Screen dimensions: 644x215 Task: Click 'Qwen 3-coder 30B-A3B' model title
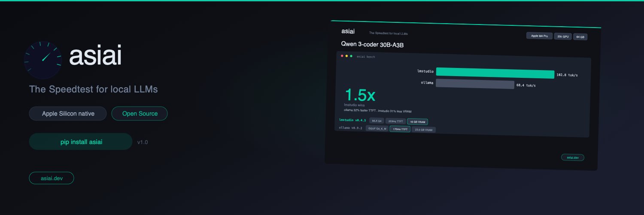pos(372,44)
